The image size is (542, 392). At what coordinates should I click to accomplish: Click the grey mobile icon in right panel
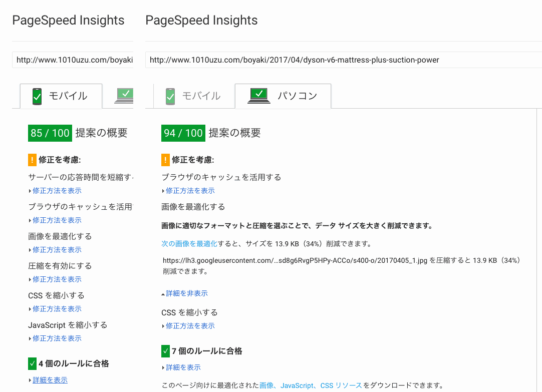(x=170, y=96)
